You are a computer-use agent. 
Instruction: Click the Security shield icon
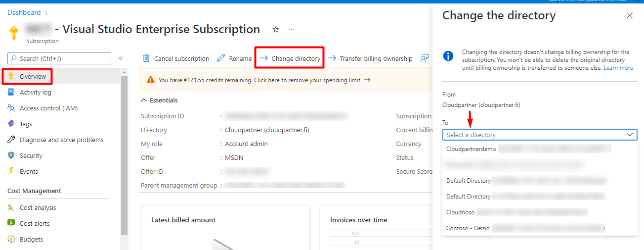(11, 156)
